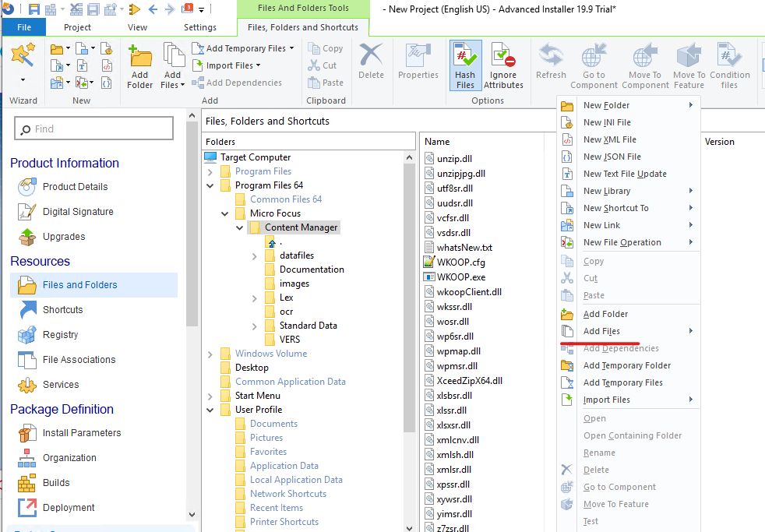The height and width of the screenshot is (532, 765).
Task: Click the Refresh toolbar icon
Action: pos(551,65)
